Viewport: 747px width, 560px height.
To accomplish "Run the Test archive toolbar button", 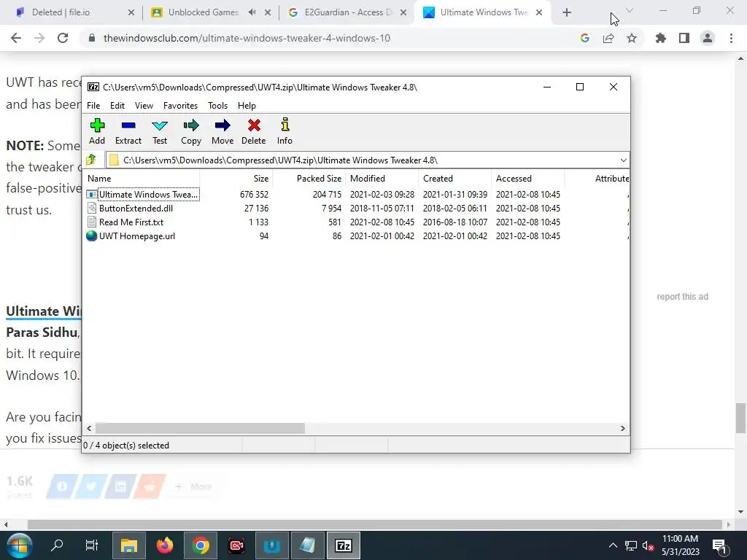I will click(160, 131).
